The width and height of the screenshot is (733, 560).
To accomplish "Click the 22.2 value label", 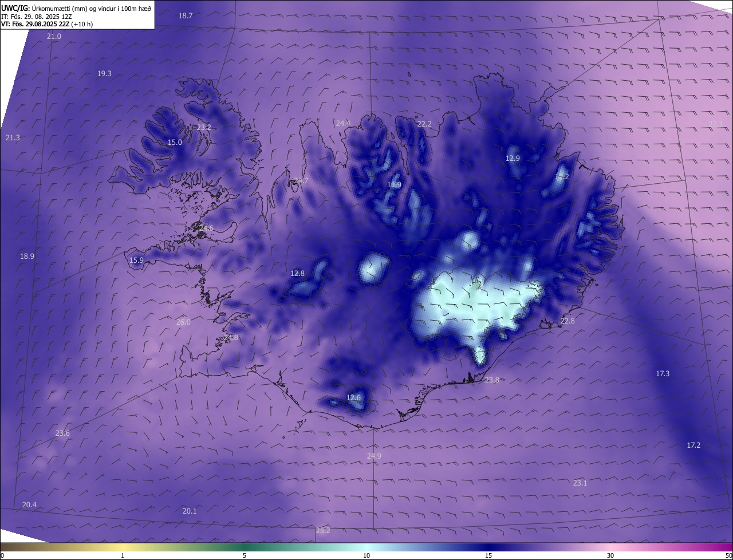I will coord(424,124).
